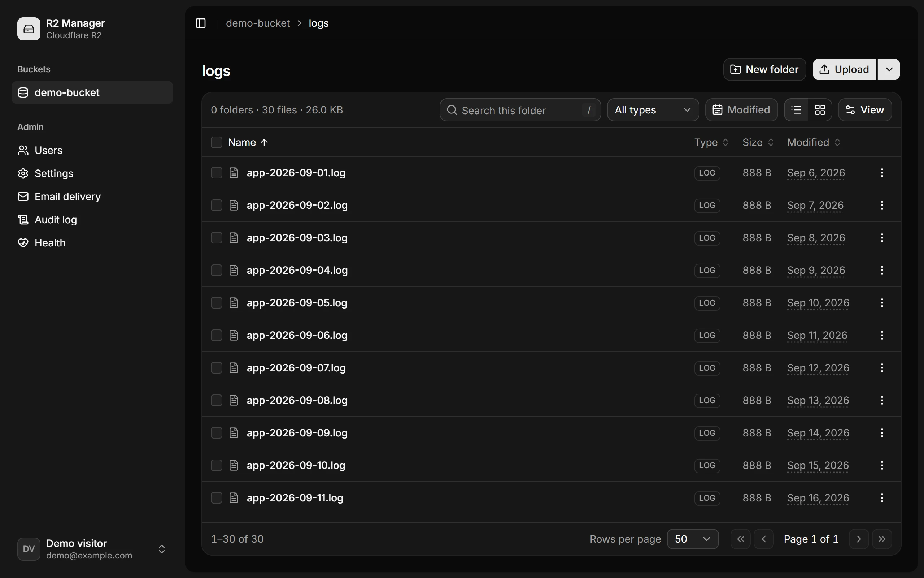
Task: Sort by the Type column
Action: tap(711, 142)
